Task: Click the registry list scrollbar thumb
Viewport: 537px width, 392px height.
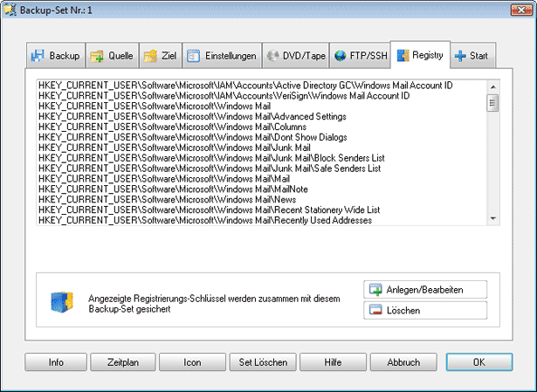Action: click(492, 102)
